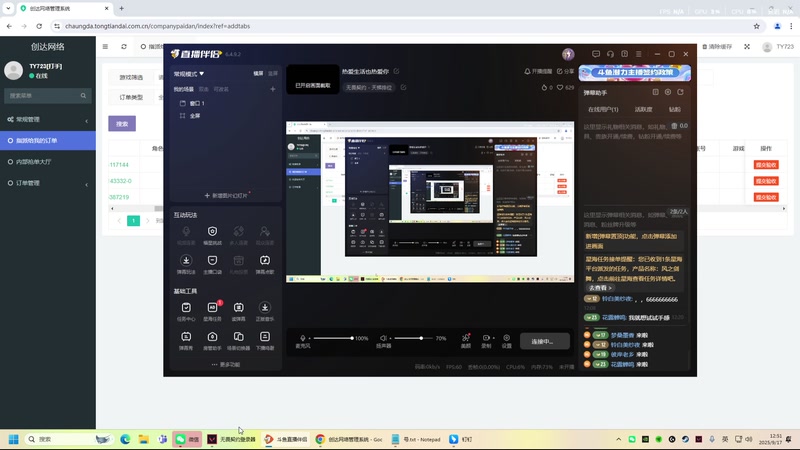Click the stream preview canvas
The width and height of the screenshot is (800, 450).
[430, 202]
